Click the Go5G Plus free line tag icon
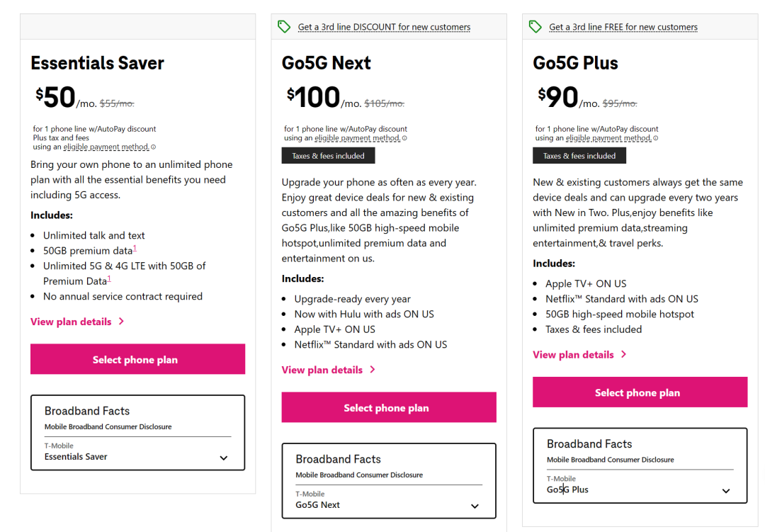 (x=535, y=26)
